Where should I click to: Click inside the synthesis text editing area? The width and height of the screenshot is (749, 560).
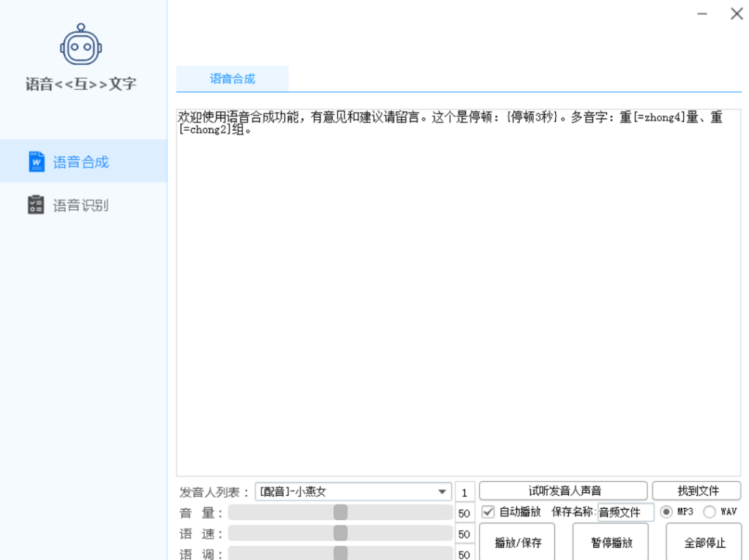458,292
